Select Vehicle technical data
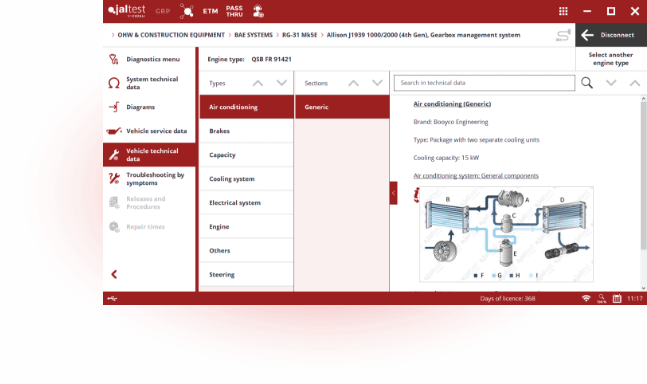Viewport: 647px width, 384px height. click(149, 155)
